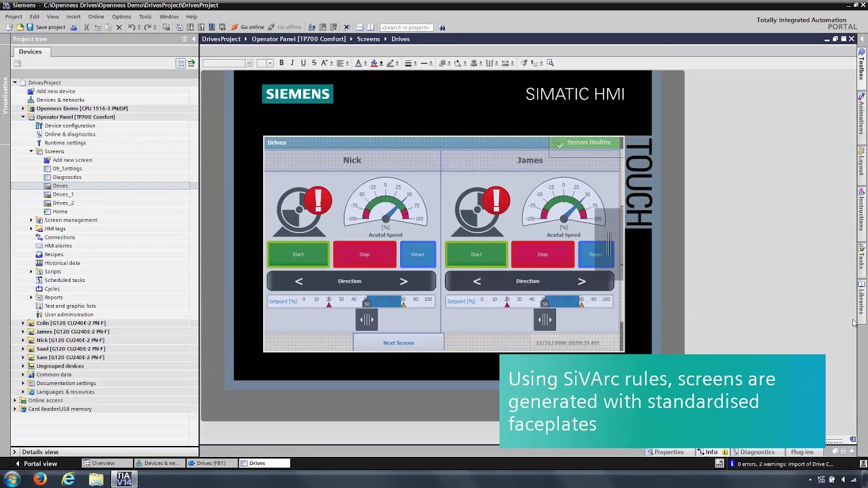The width and height of the screenshot is (868, 488).
Task: Click the Devices tab in project tree
Action: click(x=30, y=52)
